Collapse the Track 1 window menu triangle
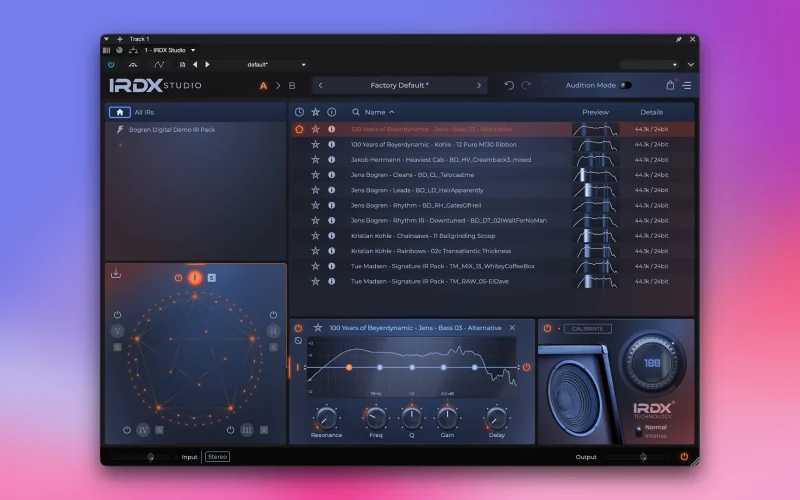This screenshot has width=800, height=500. point(106,39)
